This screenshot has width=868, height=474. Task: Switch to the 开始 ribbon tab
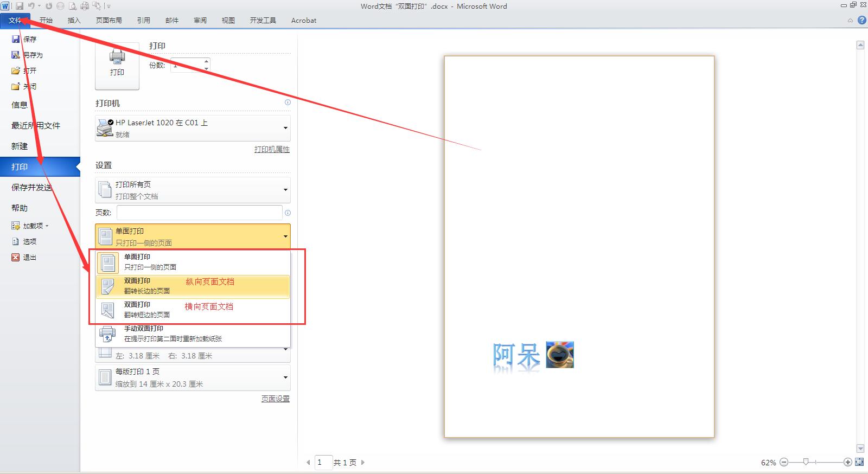46,21
